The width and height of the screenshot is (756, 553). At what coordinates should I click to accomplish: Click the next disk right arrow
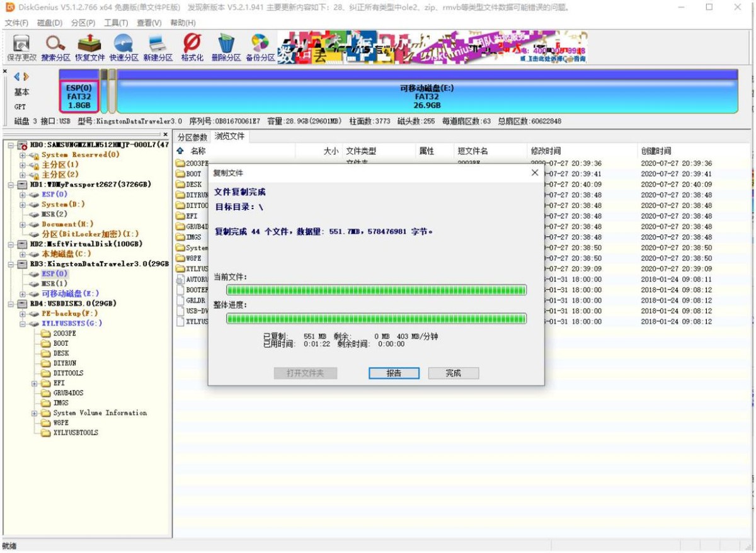(x=26, y=76)
